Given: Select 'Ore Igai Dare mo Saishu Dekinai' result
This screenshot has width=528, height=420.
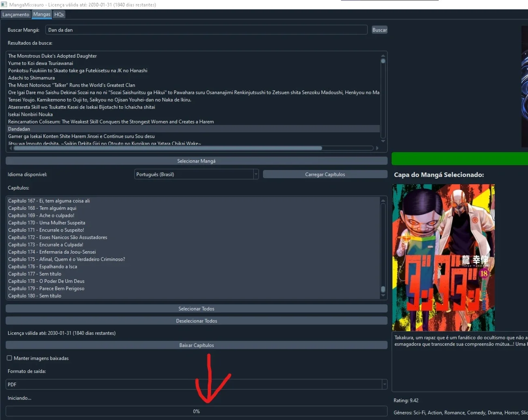Looking at the screenshot, I should (x=193, y=93).
